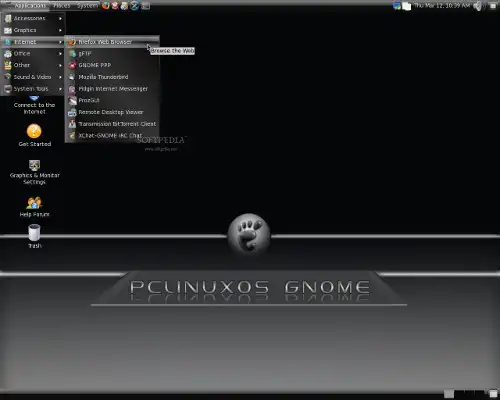Click the Graphics category icon
The width and height of the screenshot is (500, 400).
[8, 30]
